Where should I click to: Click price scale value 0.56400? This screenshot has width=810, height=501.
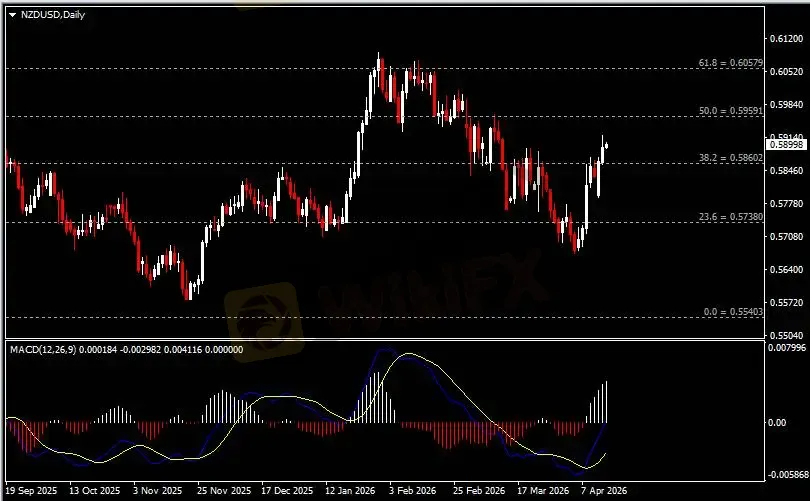pyautogui.click(x=786, y=270)
